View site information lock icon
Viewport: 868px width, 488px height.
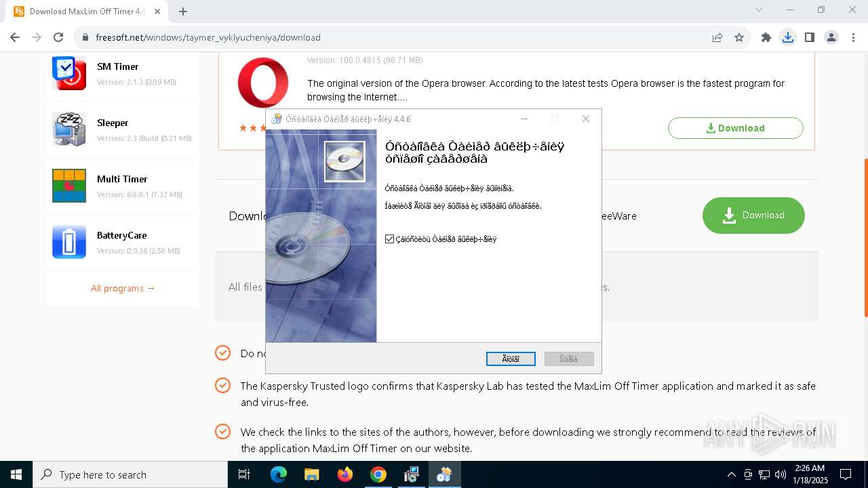tap(85, 37)
